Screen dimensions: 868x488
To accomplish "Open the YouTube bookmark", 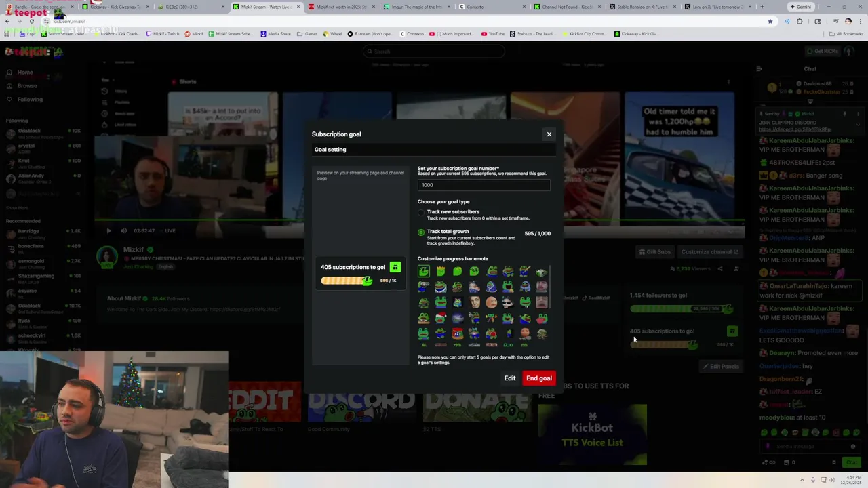I will click(x=493, y=34).
